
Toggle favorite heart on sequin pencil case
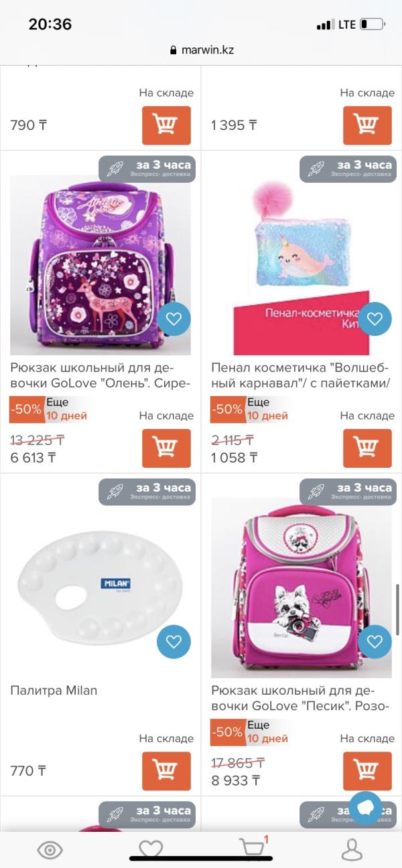(x=375, y=319)
